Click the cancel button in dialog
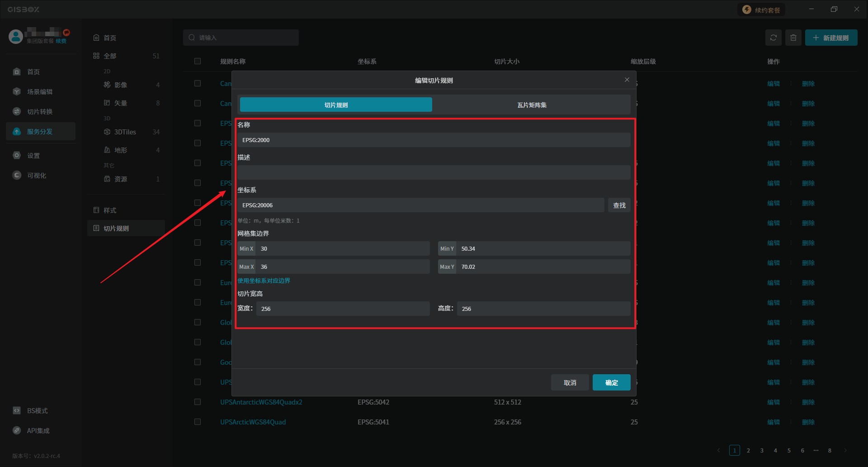868x467 pixels. (570, 383)
